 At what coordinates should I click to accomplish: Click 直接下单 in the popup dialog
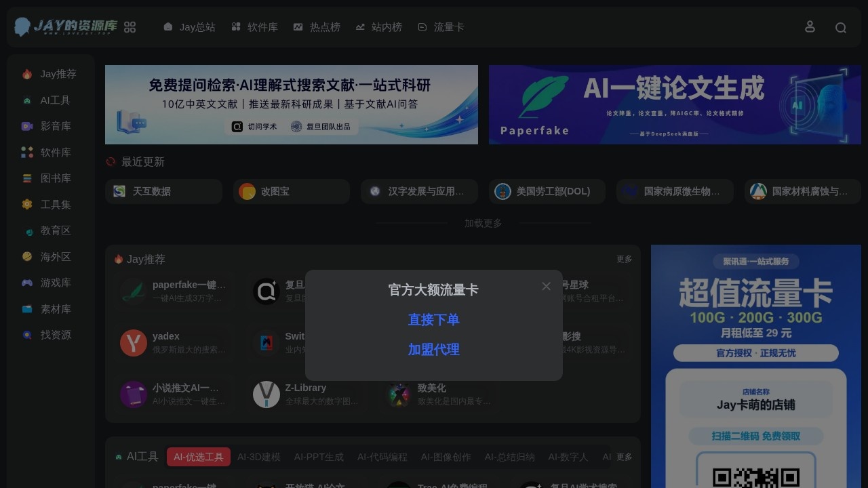click(434, 319)
